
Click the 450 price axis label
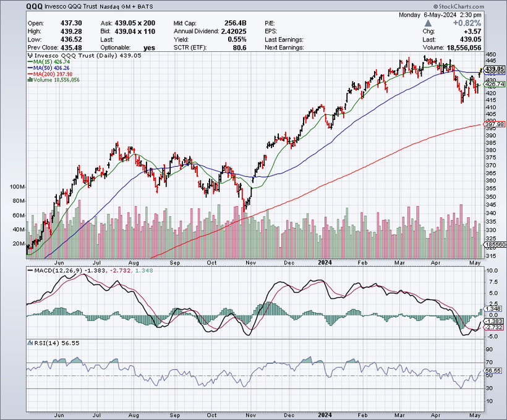point(491,54)
